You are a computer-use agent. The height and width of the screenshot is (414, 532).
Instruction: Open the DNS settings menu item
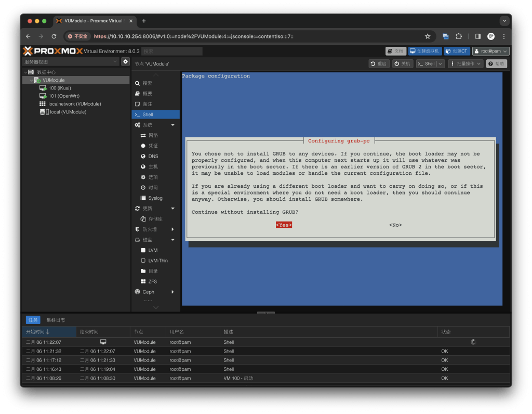(x=153, y=156)
